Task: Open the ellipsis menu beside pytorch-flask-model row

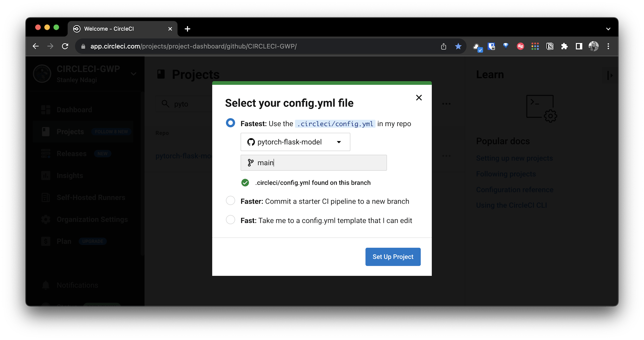Action: [447, 156]
